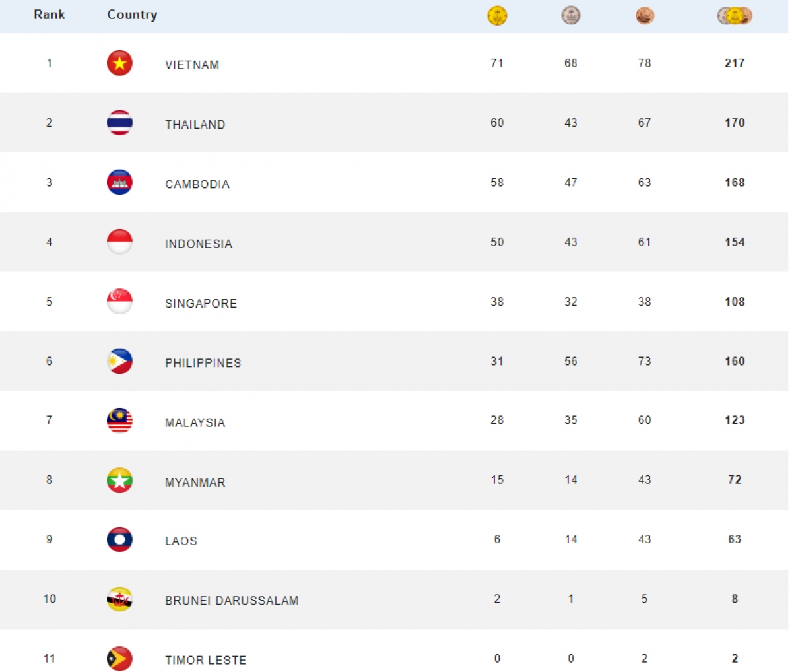
Task: Click the Indonesia flag icon
Action: pos(119,242)
